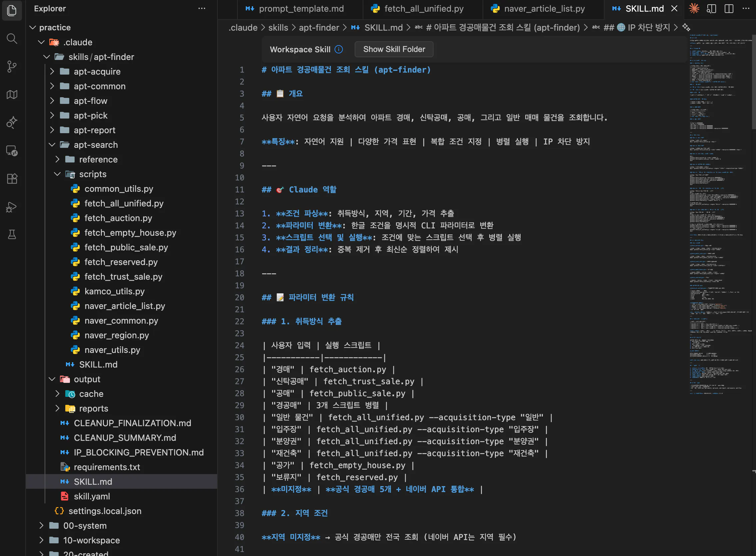Open the Source Control view

click(x=12, y=67)
